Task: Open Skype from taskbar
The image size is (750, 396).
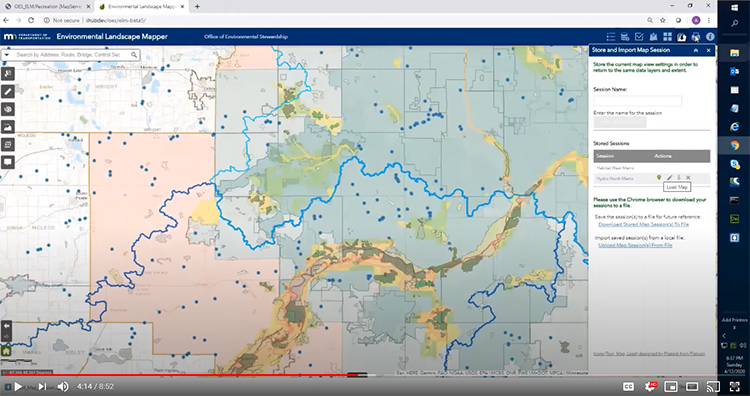Action: (x=734, y=164)
